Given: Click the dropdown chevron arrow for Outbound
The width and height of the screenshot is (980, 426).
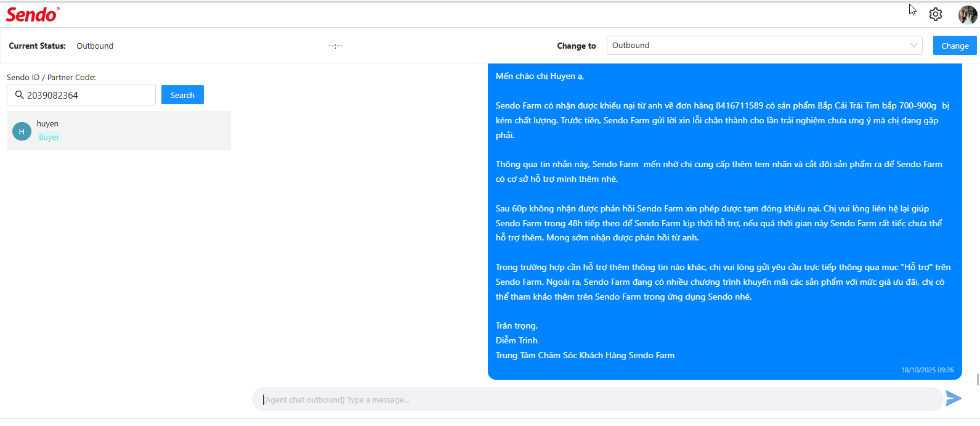Looking at the screenshot, I should click(x=913, y=46).
